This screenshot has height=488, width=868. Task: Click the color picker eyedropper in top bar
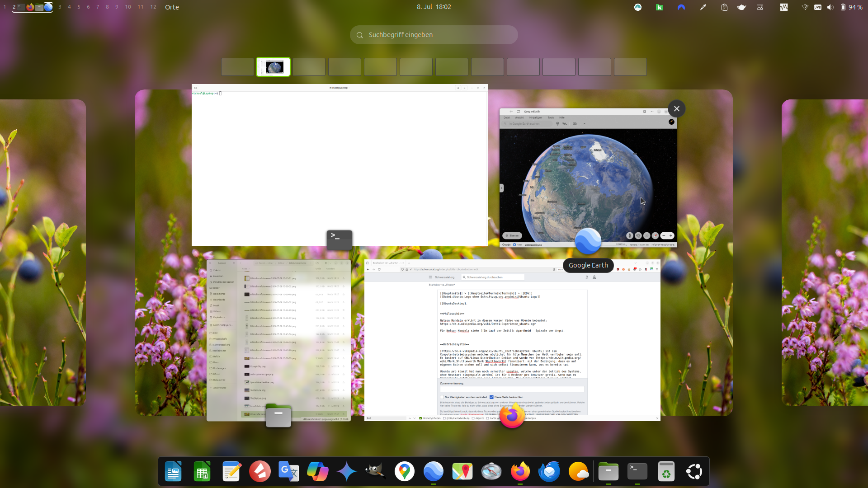click(703, 7)
